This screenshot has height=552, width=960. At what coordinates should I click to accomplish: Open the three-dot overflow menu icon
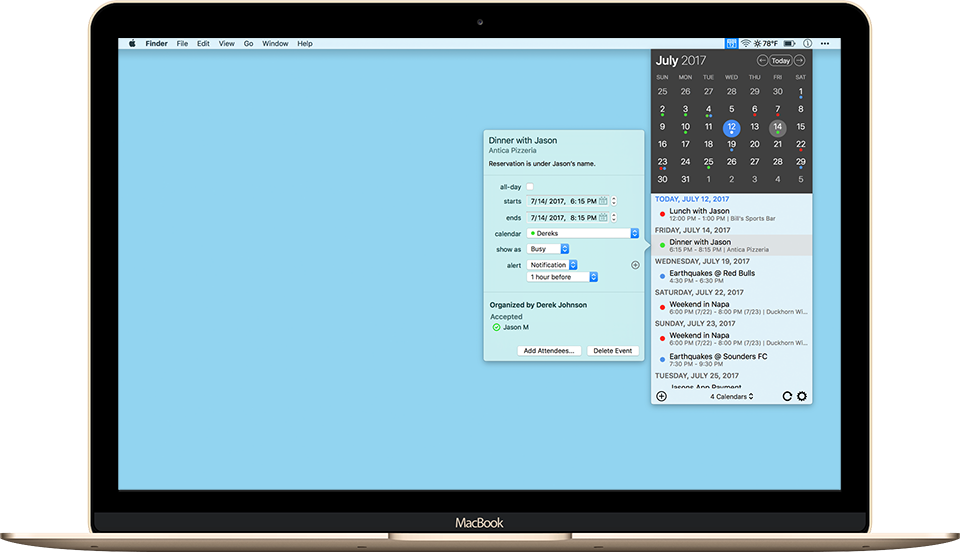coord(825,43)
